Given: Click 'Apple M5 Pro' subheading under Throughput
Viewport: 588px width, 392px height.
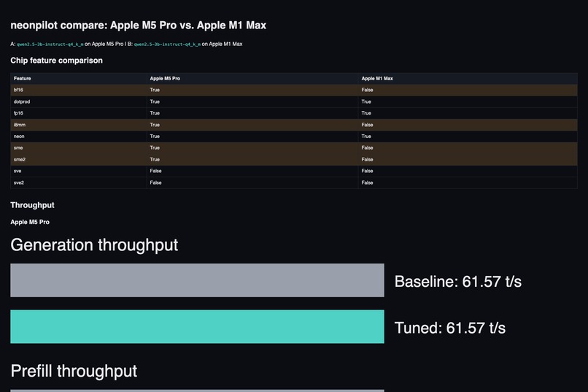Looking at the screenshot, I should [x=30, y=222].
